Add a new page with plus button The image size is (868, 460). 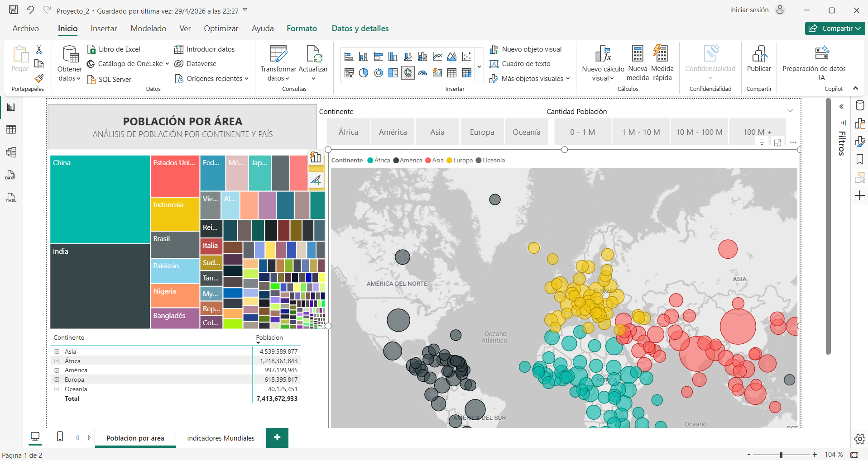pyautogui.click(x=277, y=437)
